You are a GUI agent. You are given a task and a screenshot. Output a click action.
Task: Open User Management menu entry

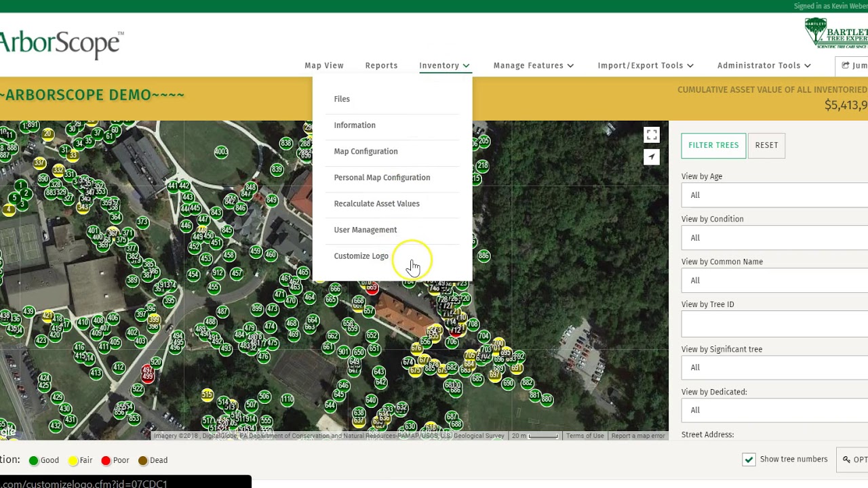pyautogui.click(x=366, y=230)
